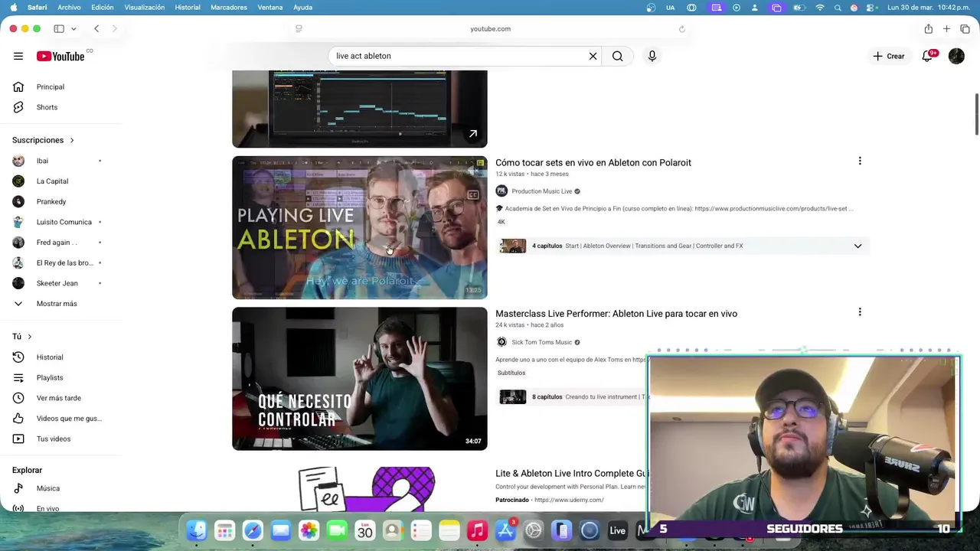Open title Cómo tocar sets en vivo en Ableton
980x551 pixels.
click(593, 162)
